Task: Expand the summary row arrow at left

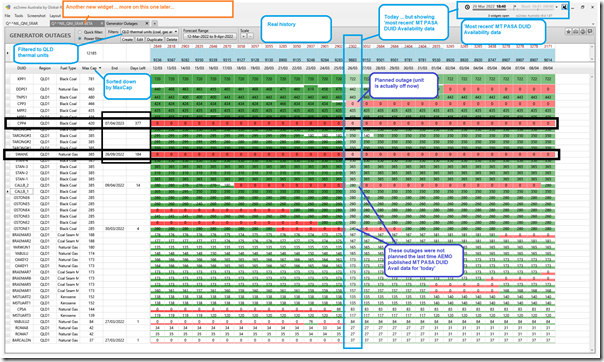Action: click(x=7, y=53)
